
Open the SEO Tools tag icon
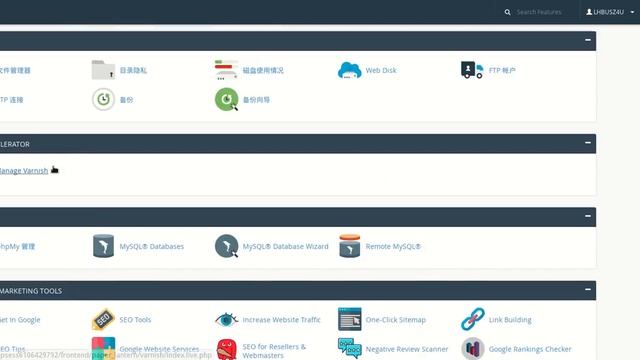pyautogui.click(x=103, y=319)
